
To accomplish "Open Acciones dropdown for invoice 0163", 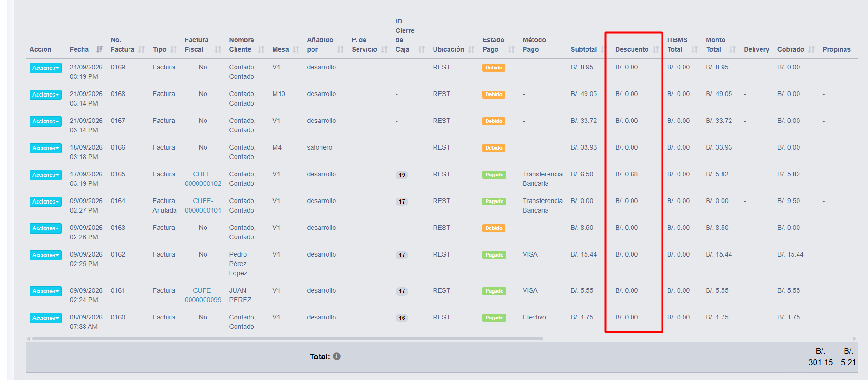I will point(46,228).
